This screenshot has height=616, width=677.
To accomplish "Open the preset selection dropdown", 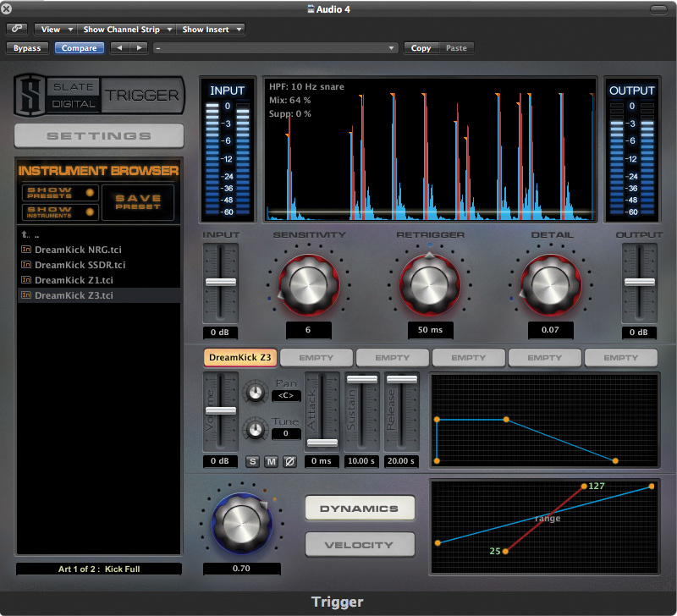I will [x=276, y=48].
